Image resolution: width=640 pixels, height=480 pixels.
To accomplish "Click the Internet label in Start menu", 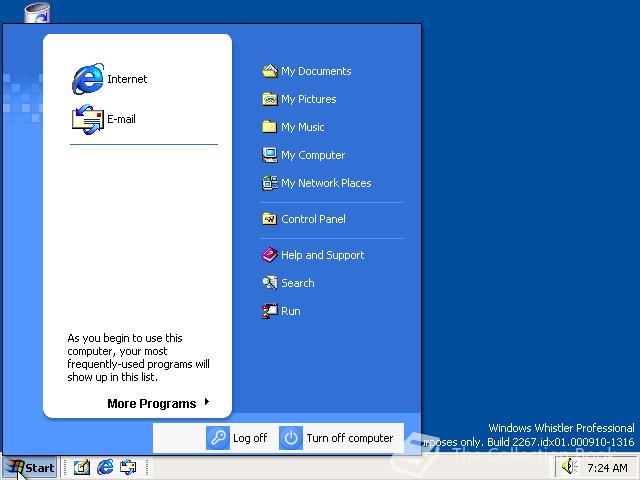I will [127, 79].
